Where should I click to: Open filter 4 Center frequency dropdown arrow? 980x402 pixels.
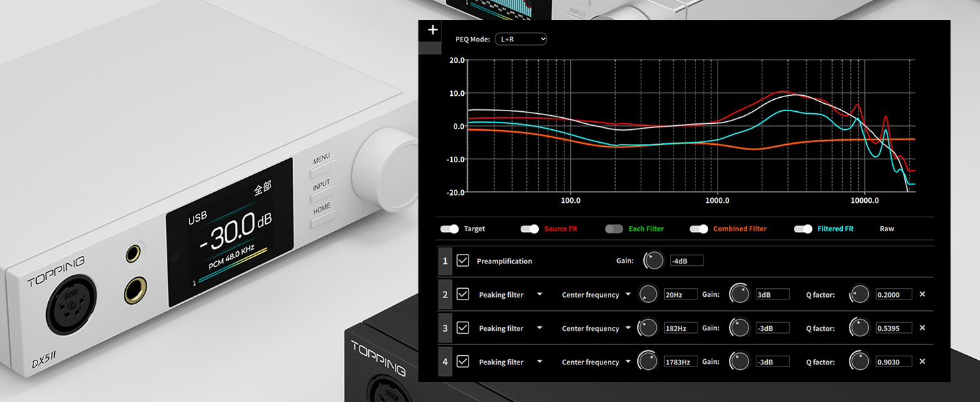pyautogui.click(x=628, y=362)
